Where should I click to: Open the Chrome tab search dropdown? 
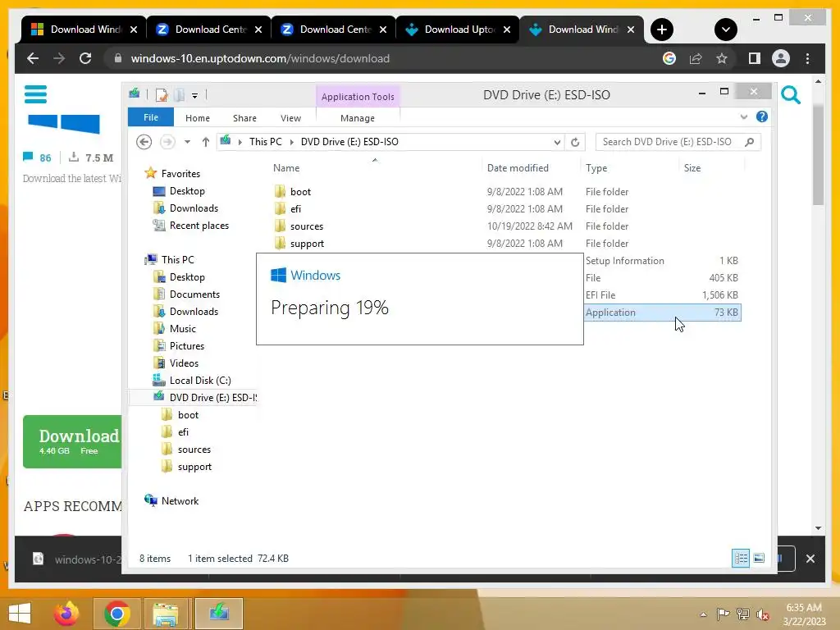point(725,30)
